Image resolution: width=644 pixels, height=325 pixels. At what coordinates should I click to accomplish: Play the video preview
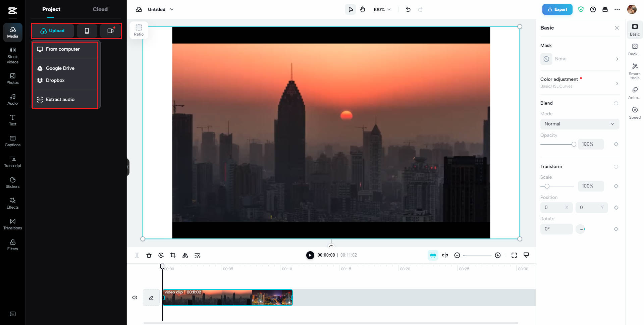pos(310,255)
